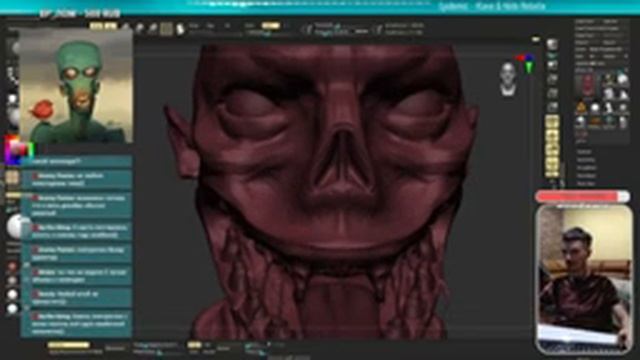The width and height of the screenshot is (640, 360).
Task: Open the texture swatch on left shelf
Action: click(12, 177)
